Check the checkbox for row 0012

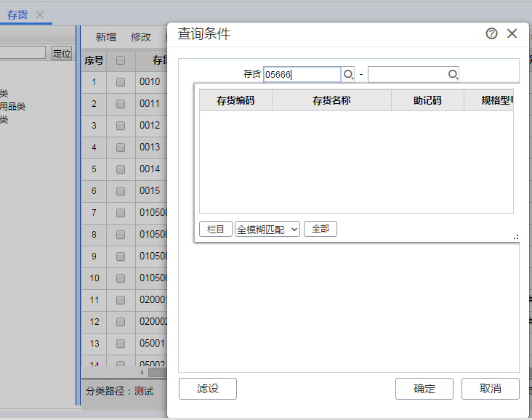[121, 126]
